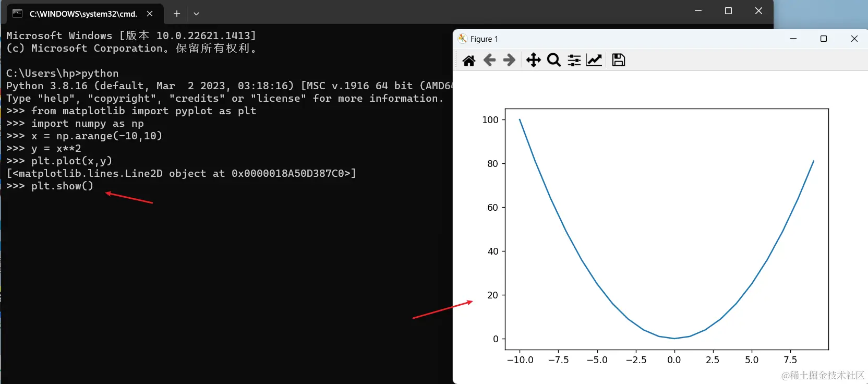Click the Microsoft Windows version line

pyautogui.click(x=131, y=36)
